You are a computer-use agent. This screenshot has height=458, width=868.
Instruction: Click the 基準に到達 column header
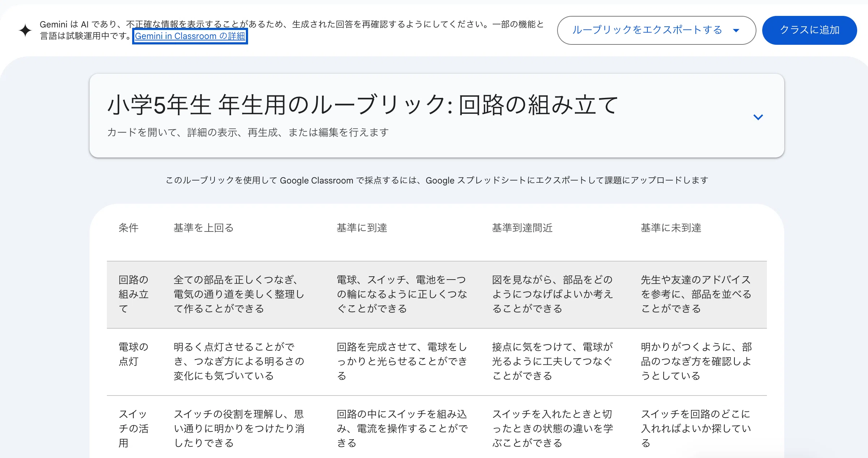(362, 228)
